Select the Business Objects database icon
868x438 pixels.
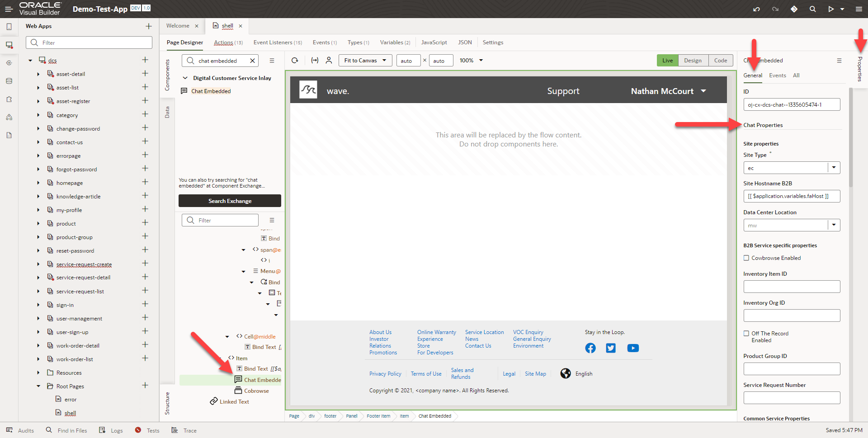[x=9, y=81]
